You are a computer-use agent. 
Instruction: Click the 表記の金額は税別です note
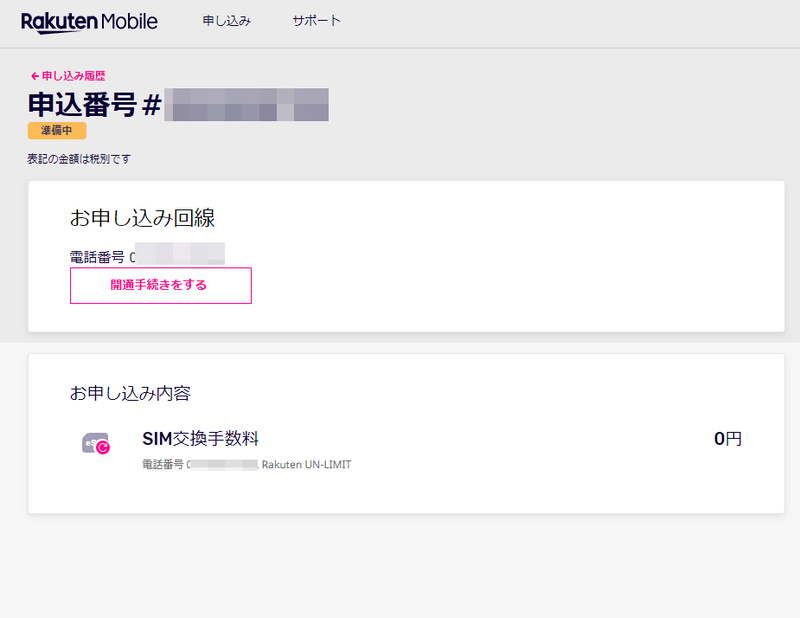[x=79, y=159]
